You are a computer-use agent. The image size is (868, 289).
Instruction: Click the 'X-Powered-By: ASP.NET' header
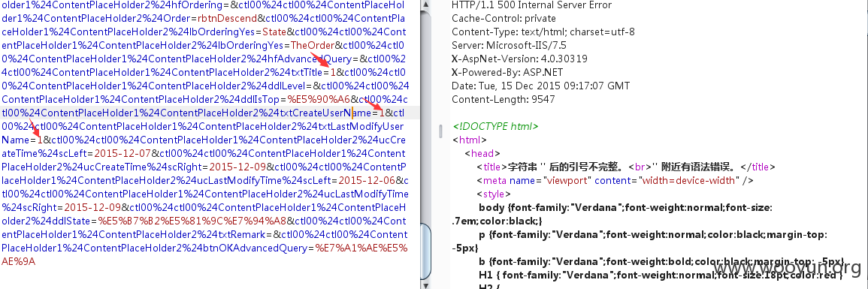[507, 72]
